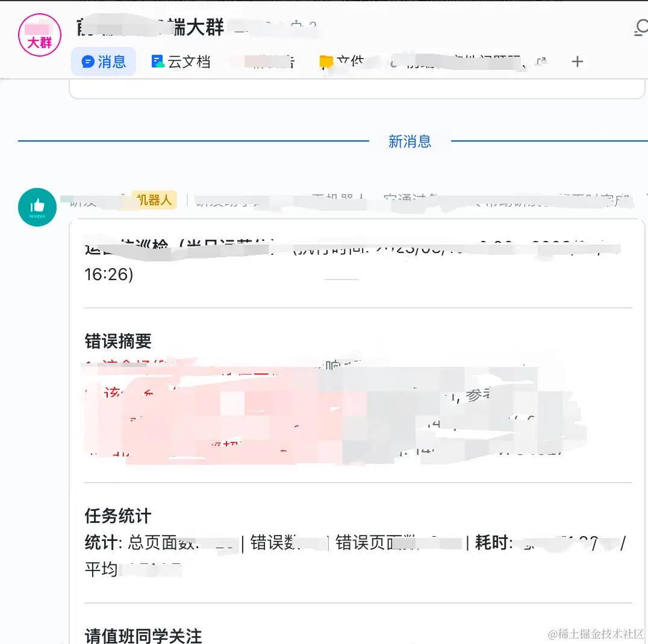Click the 请值班同学关注 heading
Screen dimensions: 648x644
pyautogui.click(x=143, y=636)
